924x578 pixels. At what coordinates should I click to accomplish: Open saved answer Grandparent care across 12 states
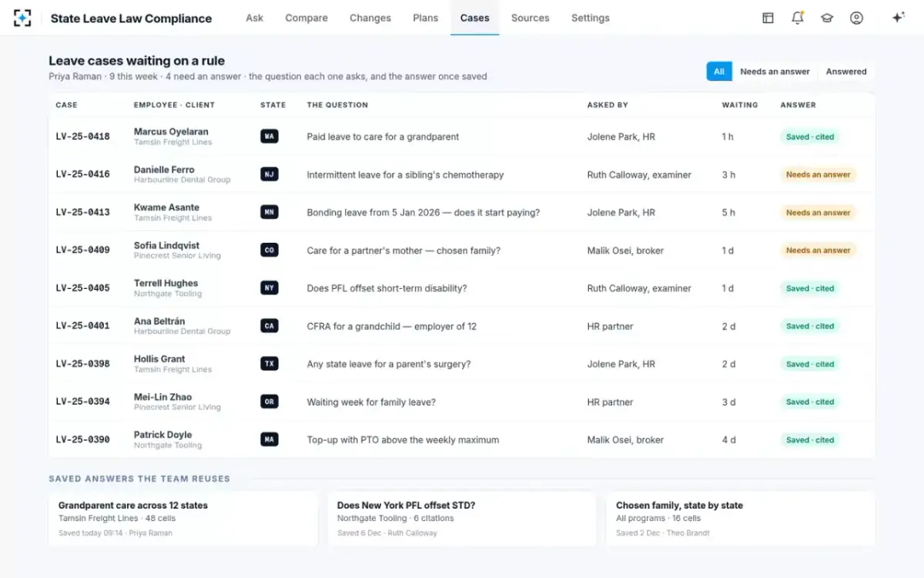point(183,519)
